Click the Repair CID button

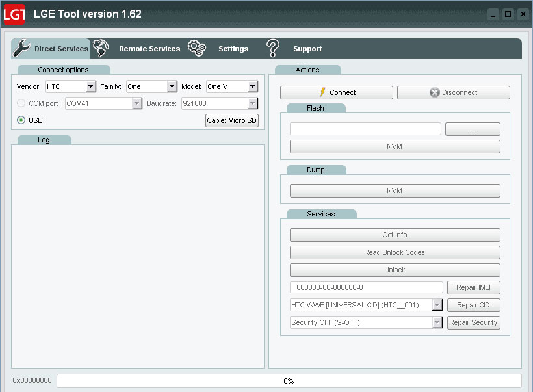click(x=473, y=305)
